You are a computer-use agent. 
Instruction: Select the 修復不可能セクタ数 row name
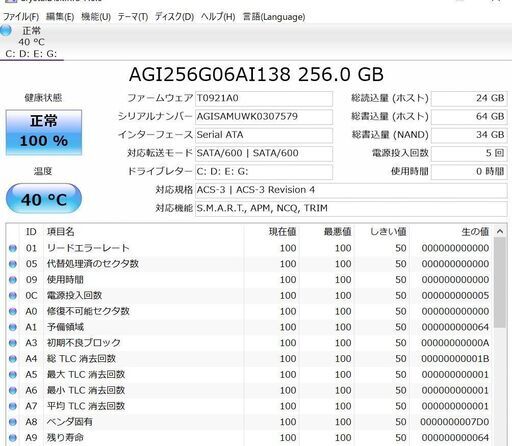click(88, 311)
